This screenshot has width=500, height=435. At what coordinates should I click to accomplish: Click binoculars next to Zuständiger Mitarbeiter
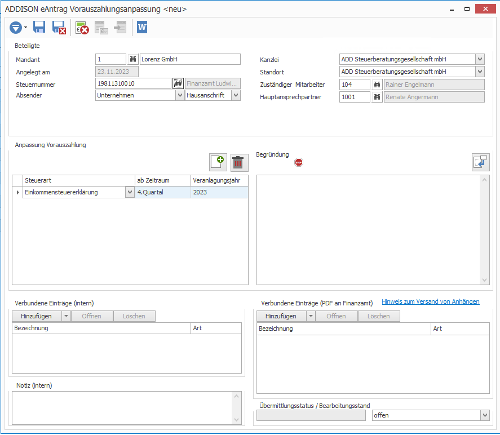coord(377,85)
